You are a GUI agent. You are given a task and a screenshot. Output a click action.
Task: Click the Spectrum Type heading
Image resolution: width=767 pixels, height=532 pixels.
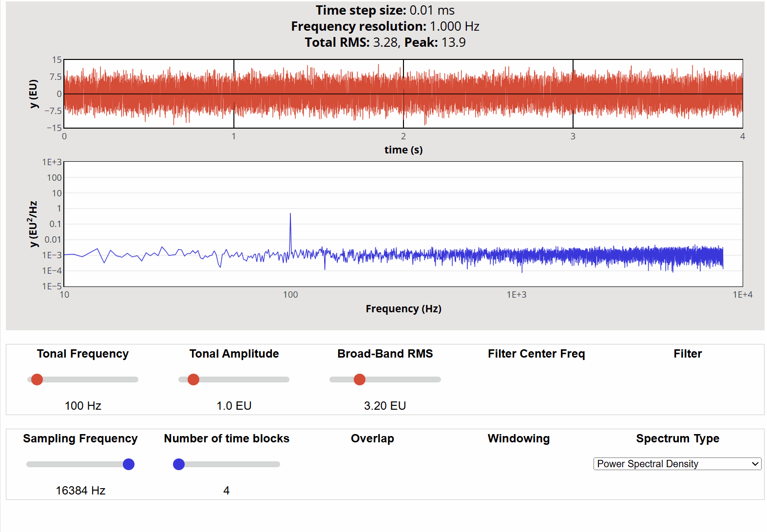click(x=677, y=438)
